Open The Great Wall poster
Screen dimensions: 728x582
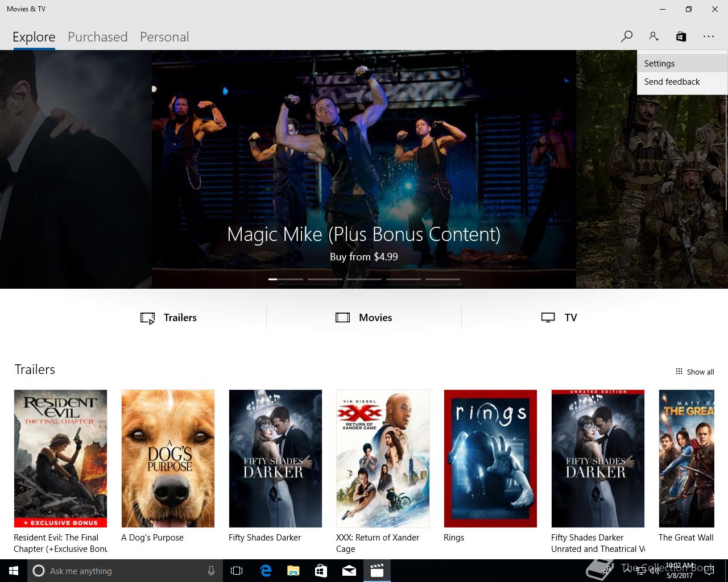pos(686,459)
